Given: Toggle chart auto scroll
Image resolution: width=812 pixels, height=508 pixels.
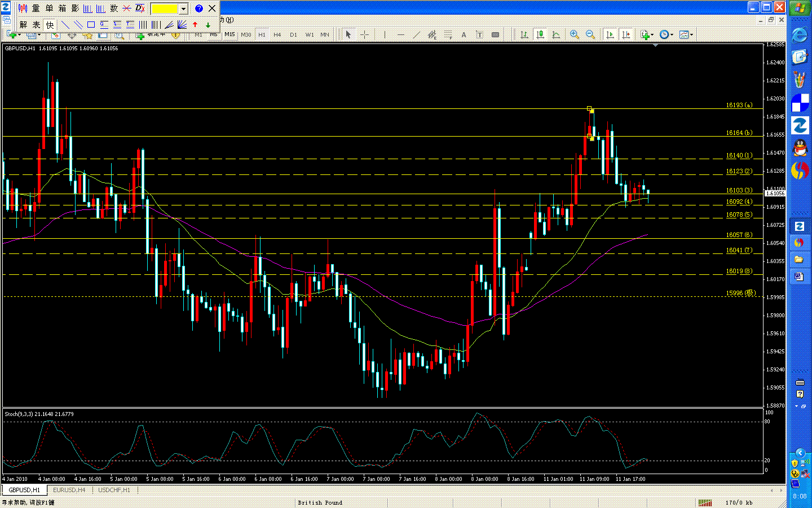Looking at the screenshot, I should [610, 34].
